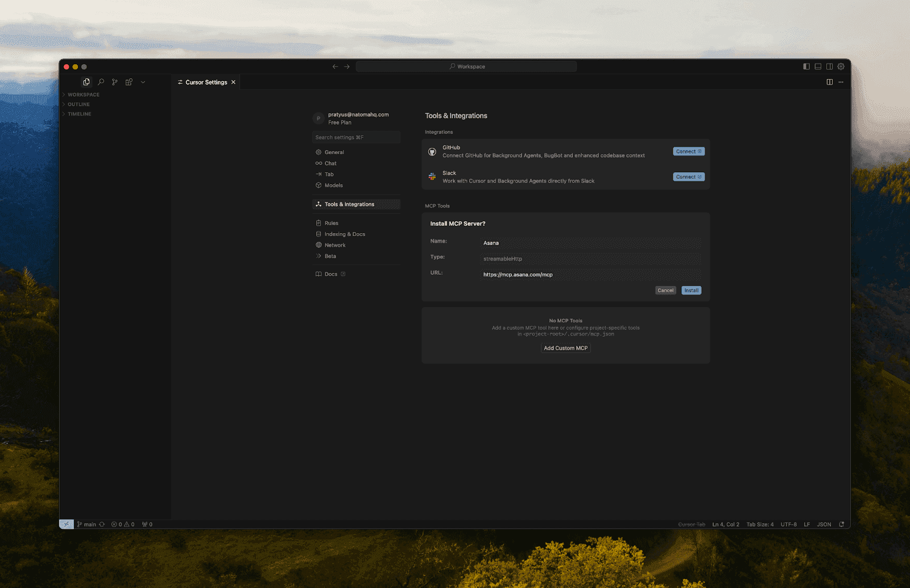Change the UTF-8 encoding
Viewport: 910px width, 588px height.
788,524
